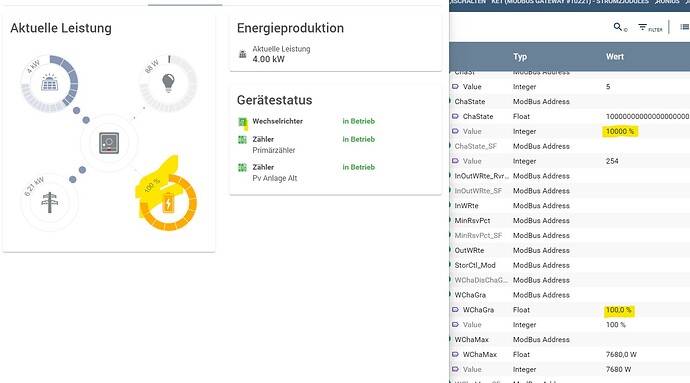The height and width of the screenshot is (383, 690).
Task: Click the Gerätestatus card heading
Action: tap(275, 100)
